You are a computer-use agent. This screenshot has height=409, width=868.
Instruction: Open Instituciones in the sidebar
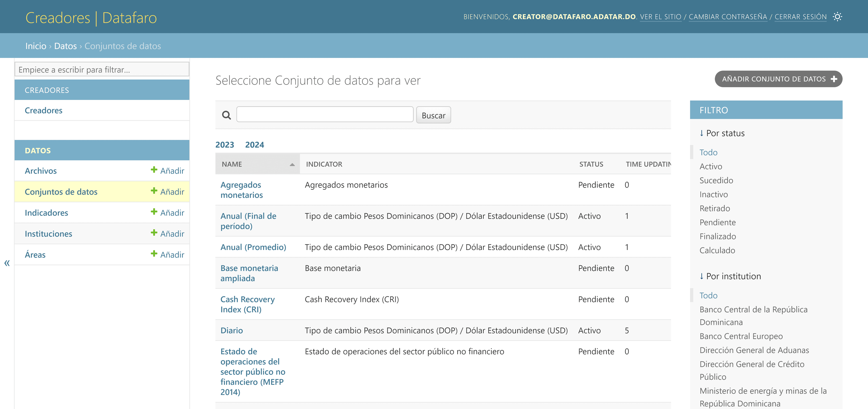[x=48, y=234]
